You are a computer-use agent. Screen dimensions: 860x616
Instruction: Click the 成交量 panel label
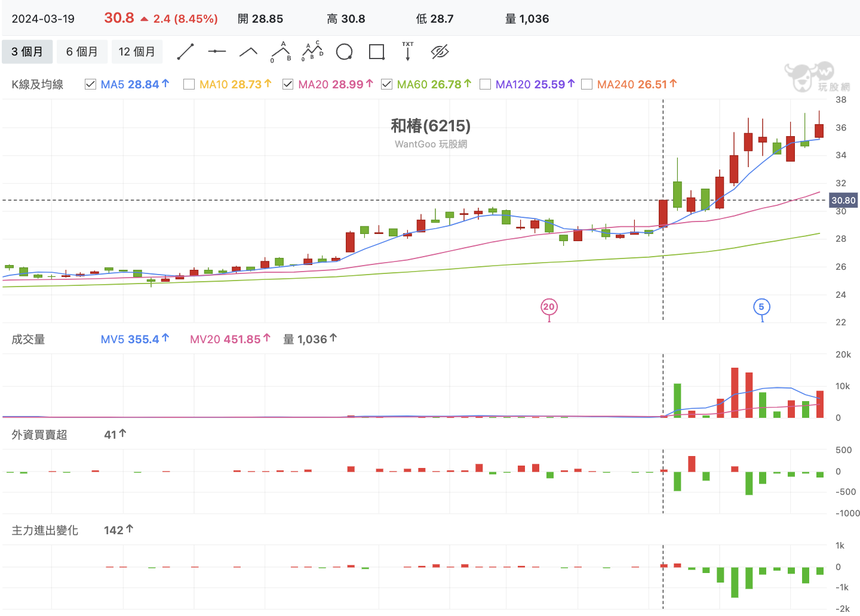(x=28, y=339)
